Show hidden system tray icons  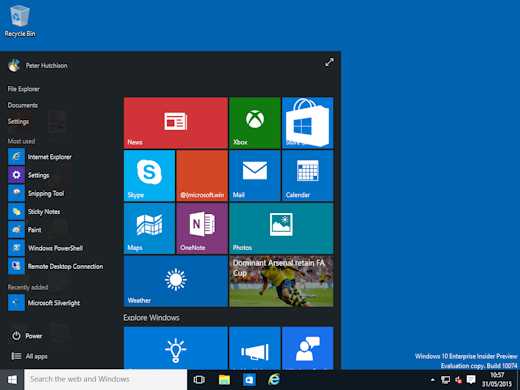433,380
